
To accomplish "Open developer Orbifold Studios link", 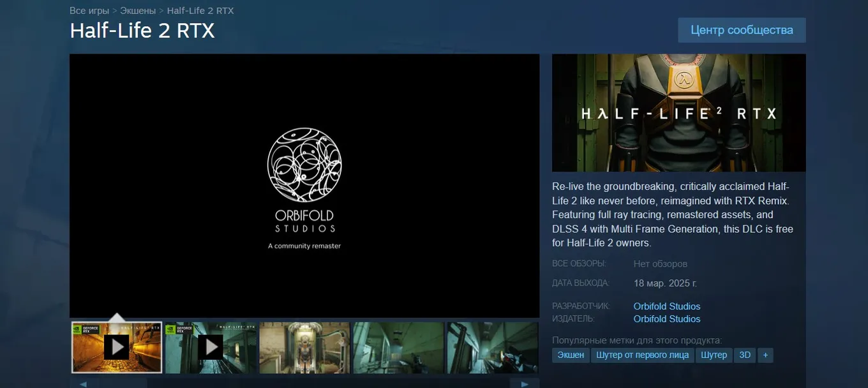I will (667, 306).
